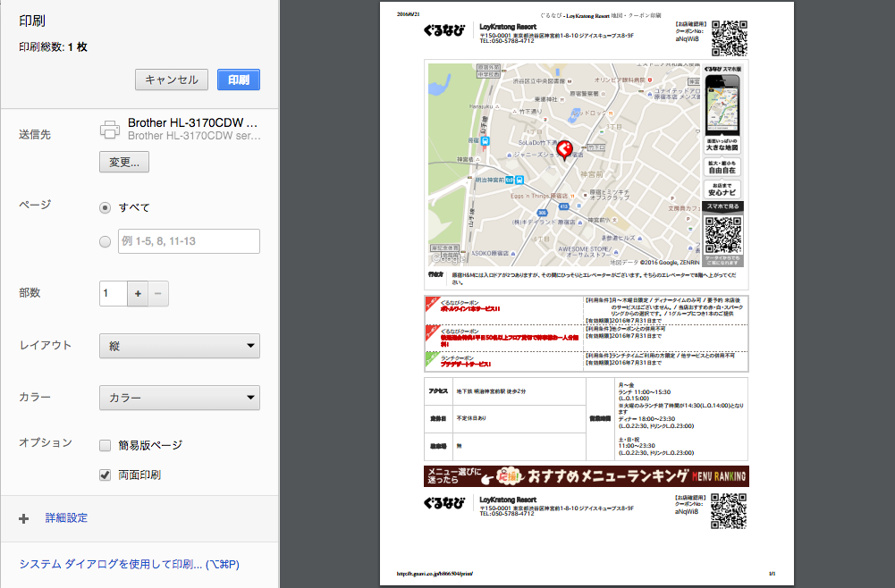Screen dimensions: 895x588
Task: Click the bottom ぐるなび logo
Action: 444,503
